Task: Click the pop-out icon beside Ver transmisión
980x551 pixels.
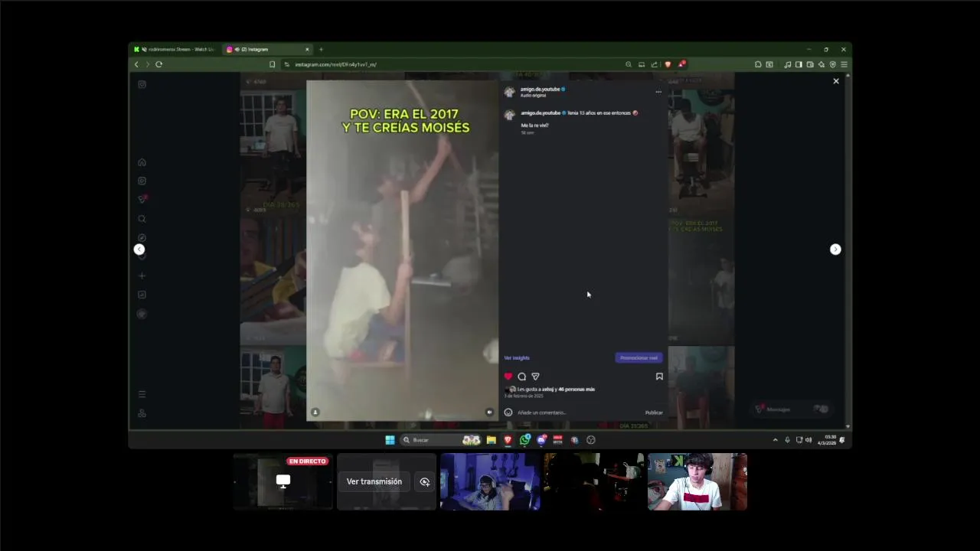Action: (x=424, y=482)
